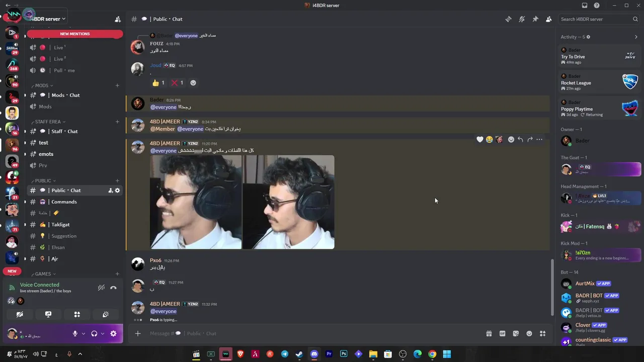Share your screen button
This screenshot has height=362, width=644.
pyautogui.click(x=48, y=314)
